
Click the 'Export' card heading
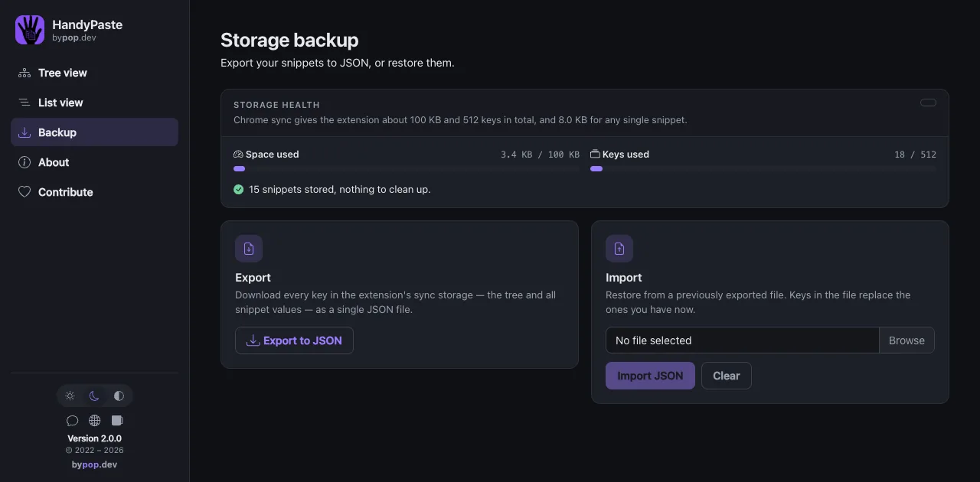pyautogui.click(x=253, y=278)
